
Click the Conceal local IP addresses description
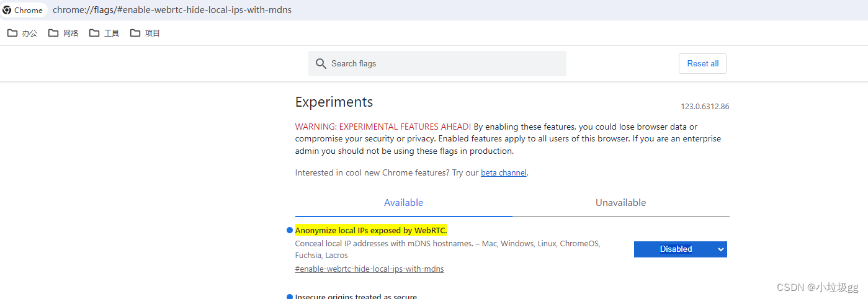[448, 249]
